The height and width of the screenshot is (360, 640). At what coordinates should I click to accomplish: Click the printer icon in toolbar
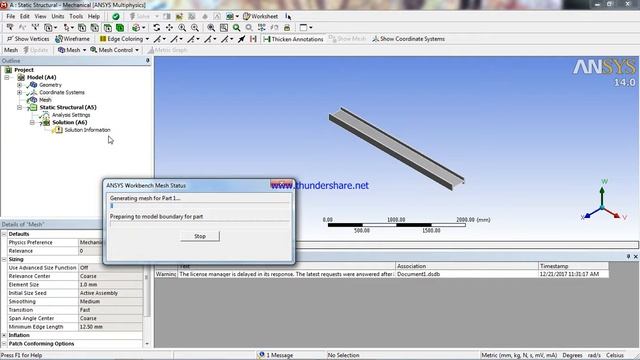click(x=287, y=28)
